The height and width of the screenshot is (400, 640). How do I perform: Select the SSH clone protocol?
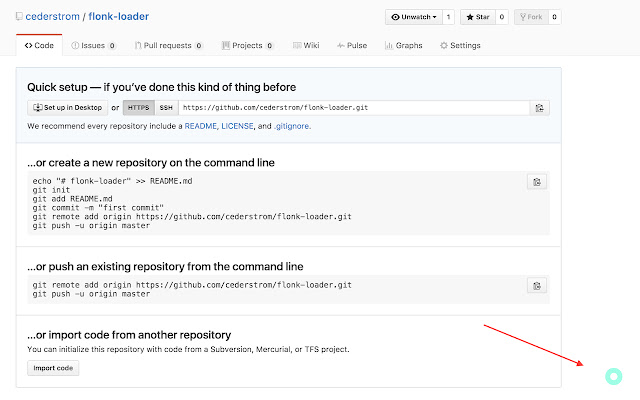[x=166, y=108]
